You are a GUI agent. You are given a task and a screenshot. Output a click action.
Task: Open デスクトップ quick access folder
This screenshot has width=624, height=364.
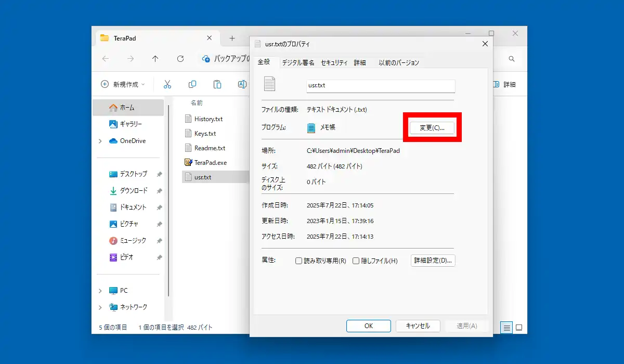point(128,174)
